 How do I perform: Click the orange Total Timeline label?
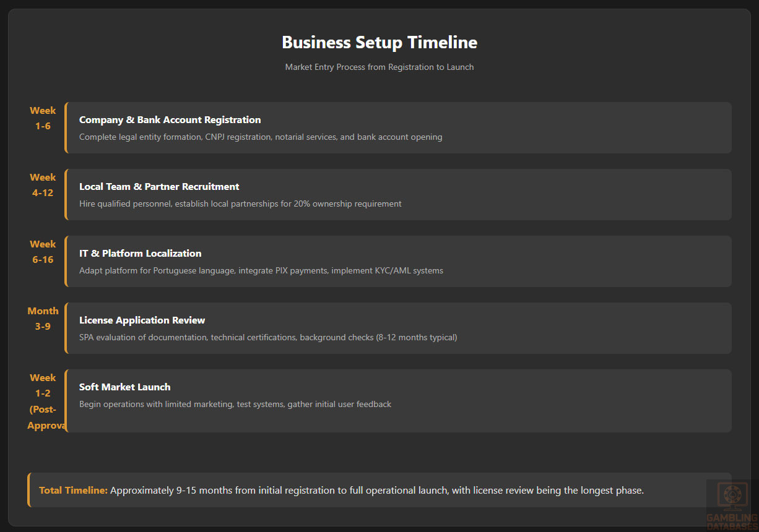[73, 491]
